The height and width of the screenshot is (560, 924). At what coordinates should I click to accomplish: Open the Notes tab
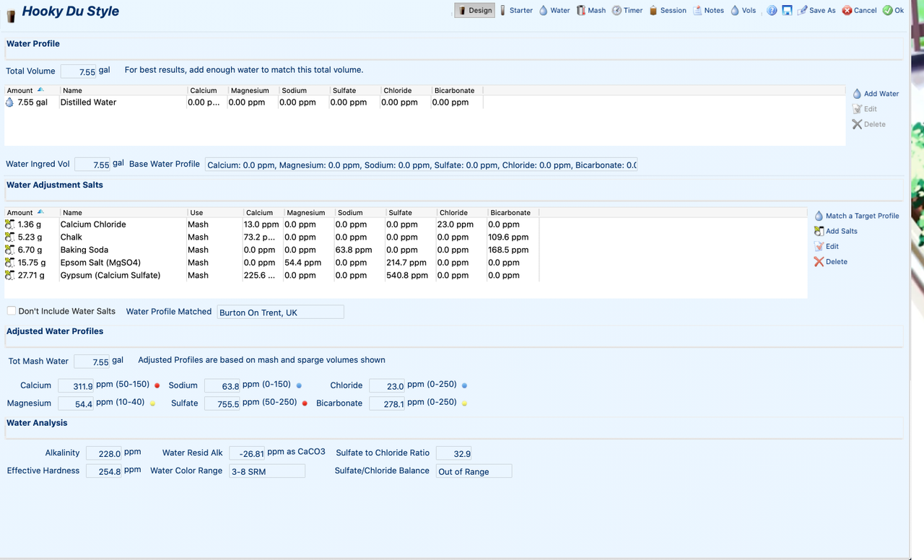pyautogui.click(x=708, y=10)
